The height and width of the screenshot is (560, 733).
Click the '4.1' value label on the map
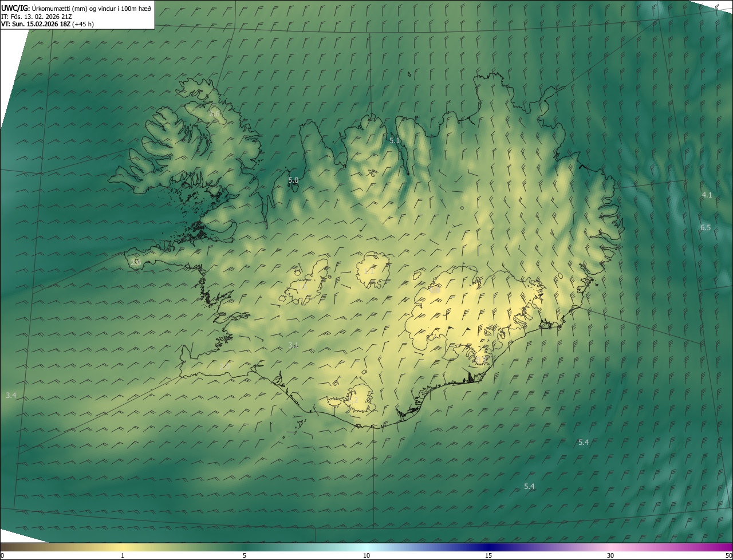[707, 195]
